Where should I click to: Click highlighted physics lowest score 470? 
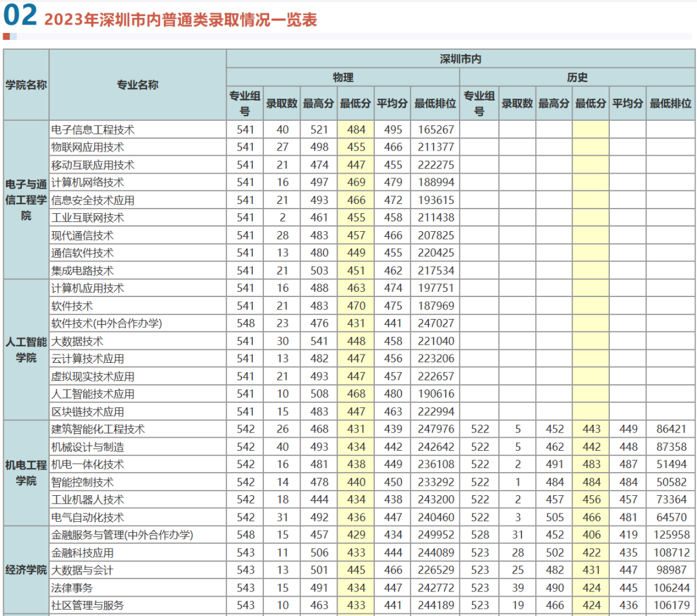pyautogui.click(x=356, y=306)
